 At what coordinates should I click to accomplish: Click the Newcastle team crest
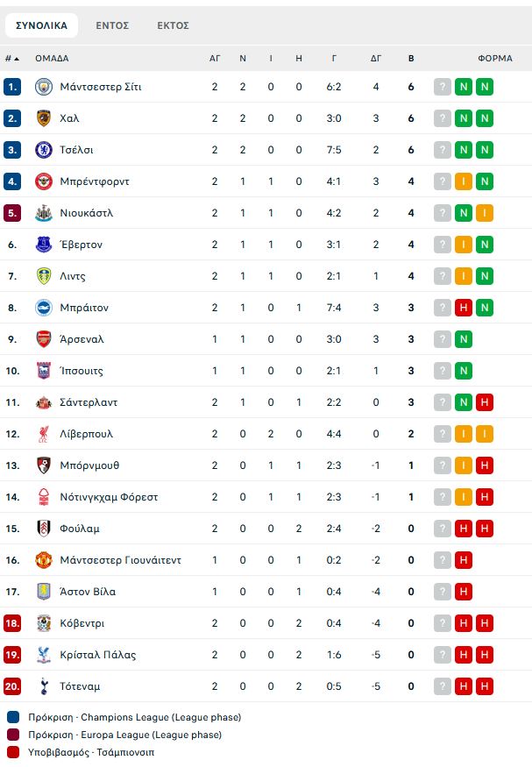click(x=44, y=213)
